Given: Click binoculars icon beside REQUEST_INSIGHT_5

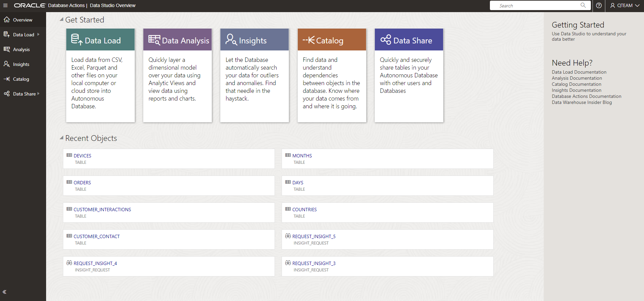Looking at the screenshot, I should [x=288, y=236].
